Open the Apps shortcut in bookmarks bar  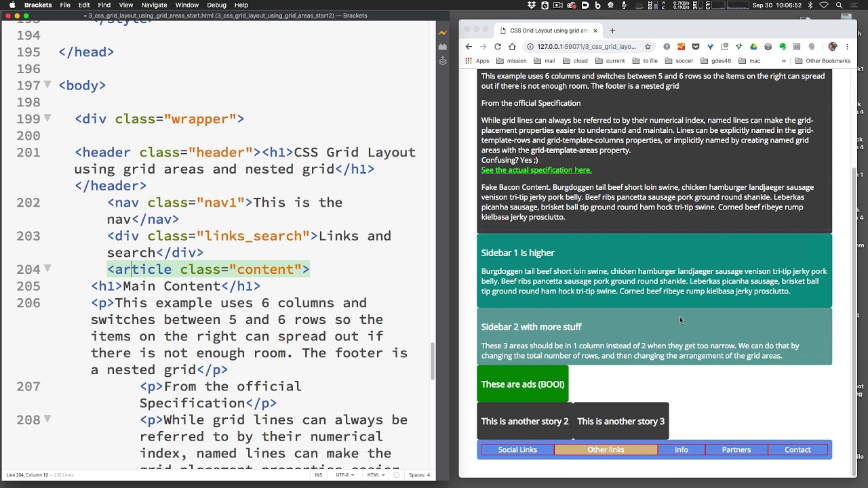478,60
